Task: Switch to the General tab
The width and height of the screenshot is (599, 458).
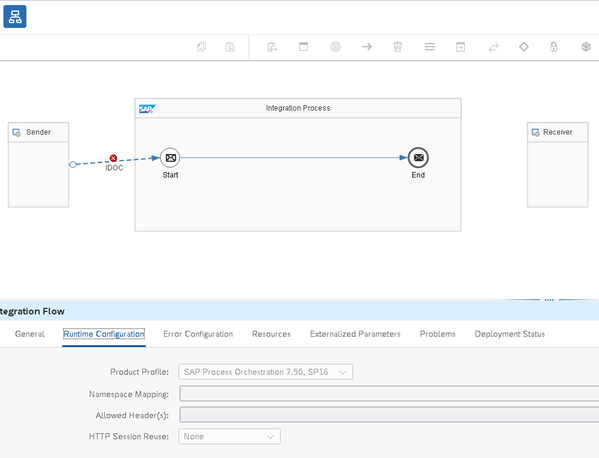Action: [x=29, y=334]
